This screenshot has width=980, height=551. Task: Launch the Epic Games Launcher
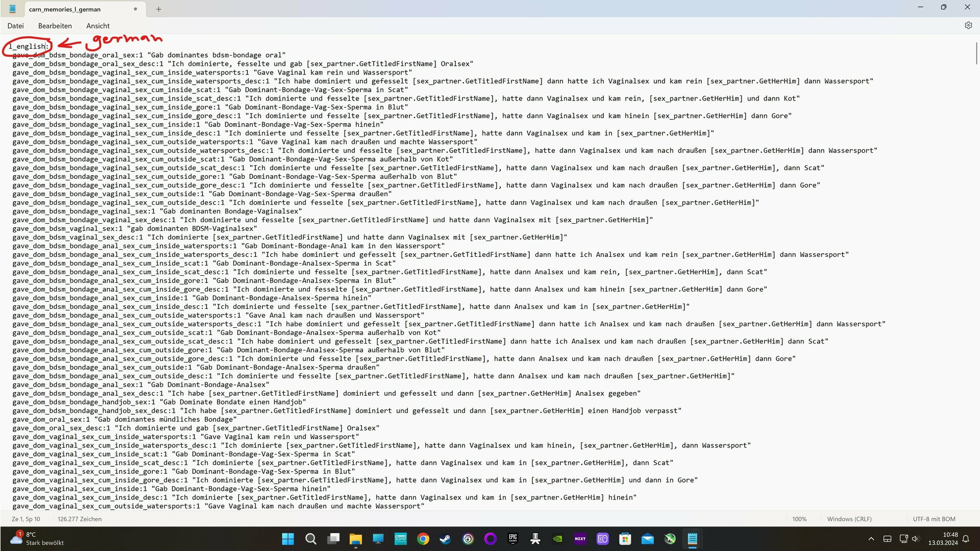tap(512, 539)
